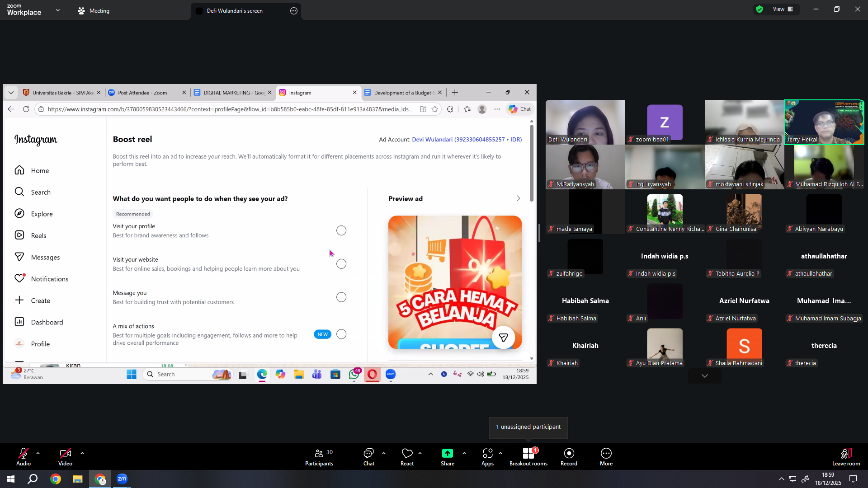This screenshot has width=868, height=488.
Task: Click Create in Instagram sidebar
Action: pos(32,300)
